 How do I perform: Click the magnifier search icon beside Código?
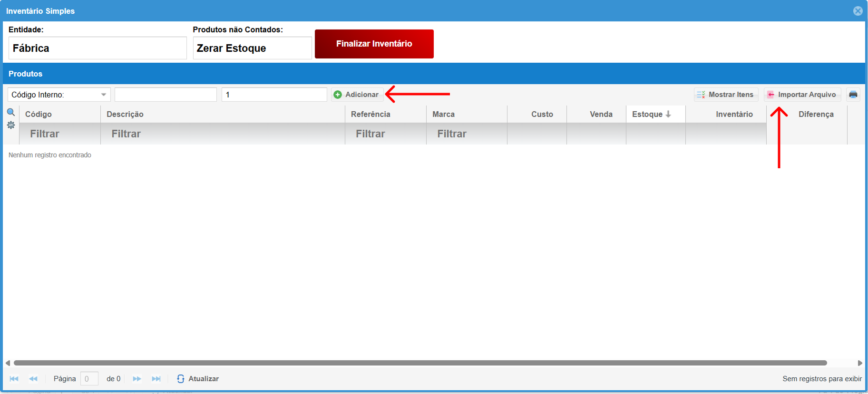pyautogui.click(x=11, y=113)
